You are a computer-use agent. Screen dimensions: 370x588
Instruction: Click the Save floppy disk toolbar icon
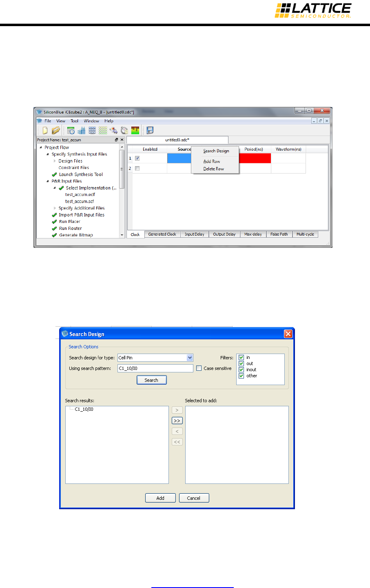(150, 130)
